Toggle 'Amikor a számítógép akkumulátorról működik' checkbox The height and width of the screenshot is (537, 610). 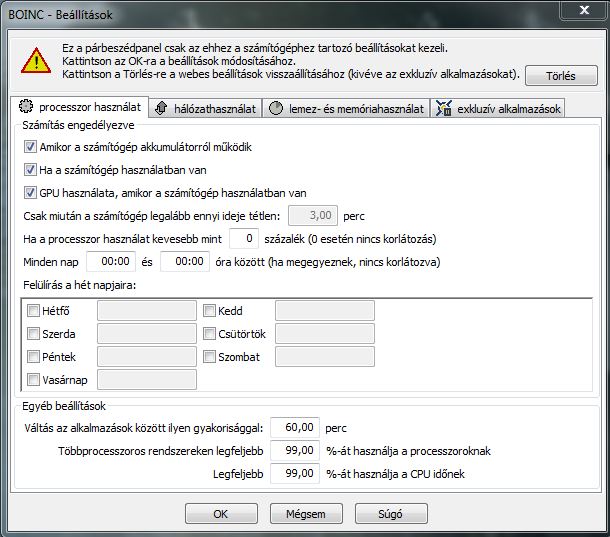pyautogui.click(x=30, y=147)
